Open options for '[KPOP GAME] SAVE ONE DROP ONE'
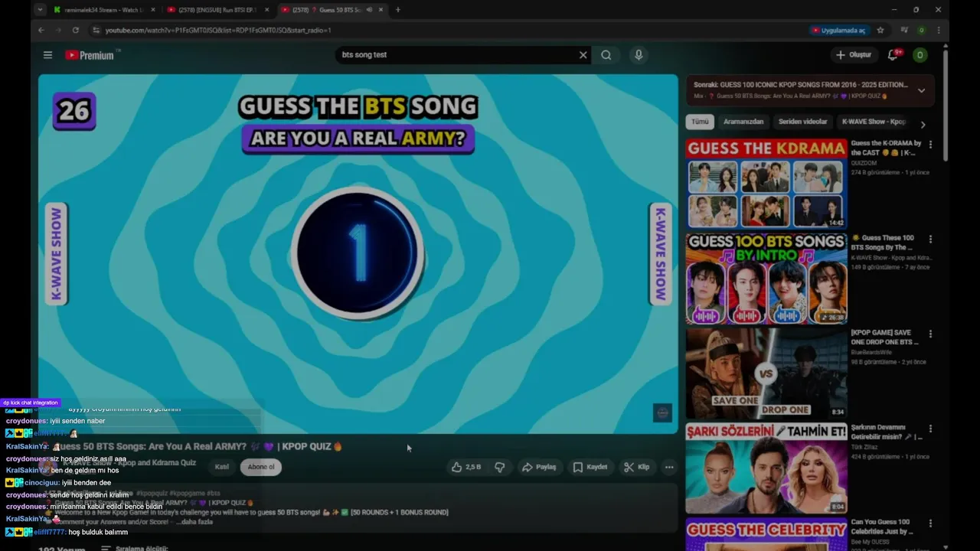Screen dimensions: 980x551 [930, 334]
